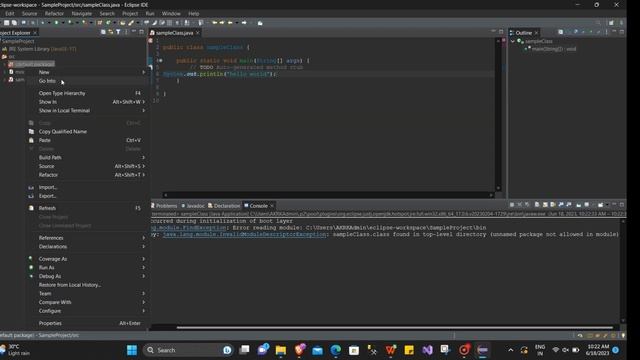Click the Save All toolbar icon
Screen dimensions: 640x360
tap(14, 23)
